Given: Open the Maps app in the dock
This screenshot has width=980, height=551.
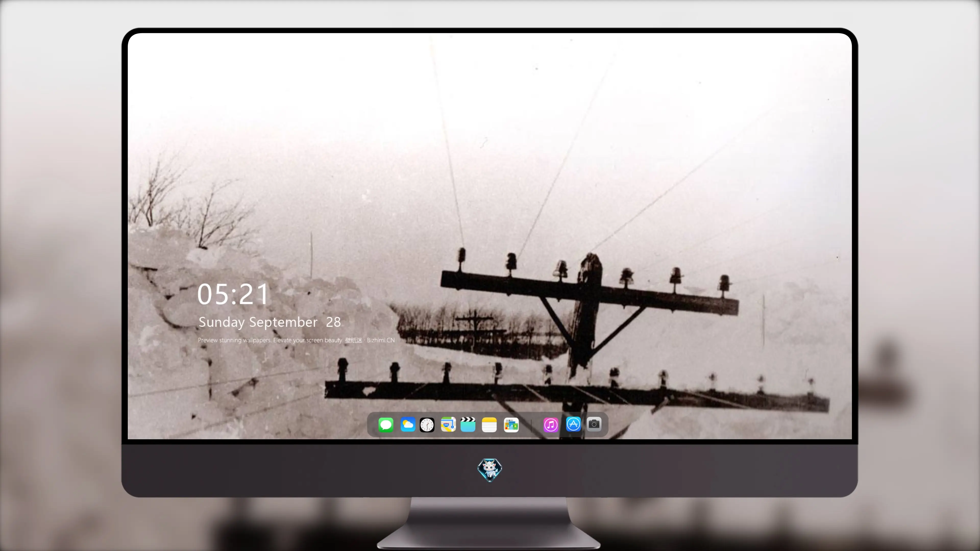Looking at the screenshot, I should pyautogui.click(x=448, y=425).
